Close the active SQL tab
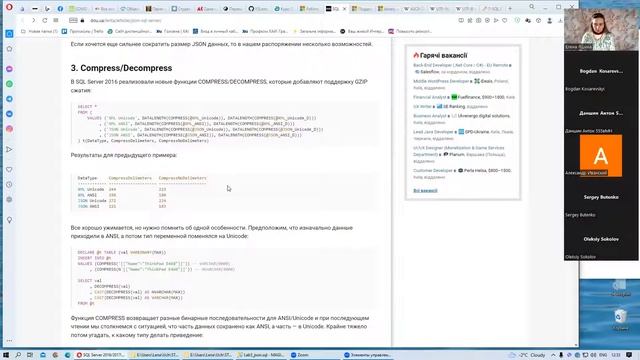The image size is (640, 360). click(344, 9)
